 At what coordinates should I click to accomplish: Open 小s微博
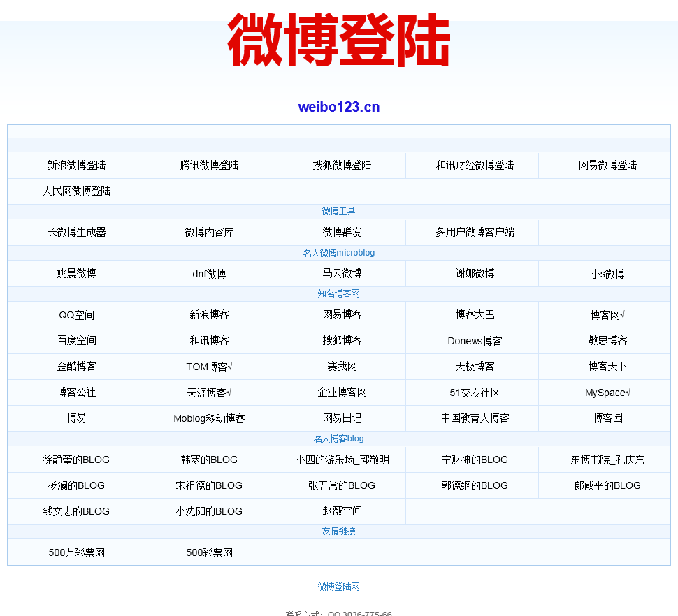[x=607, y=274]
